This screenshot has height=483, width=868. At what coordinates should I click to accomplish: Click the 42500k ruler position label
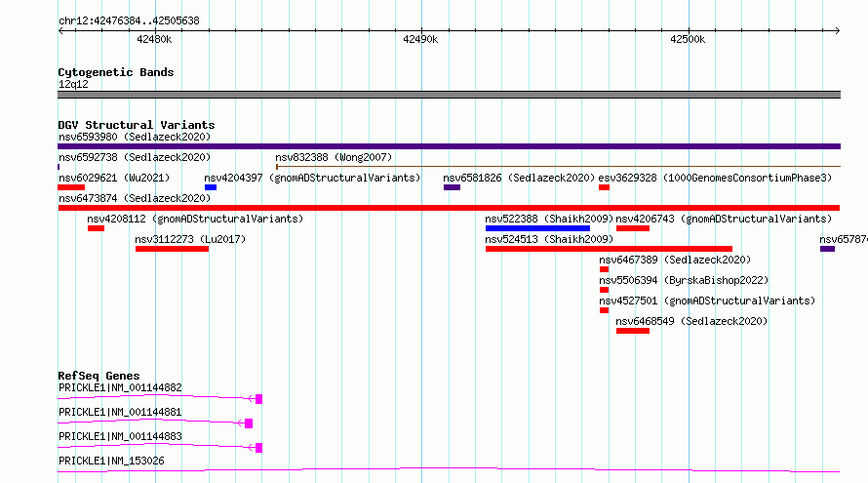click(688, 39)
